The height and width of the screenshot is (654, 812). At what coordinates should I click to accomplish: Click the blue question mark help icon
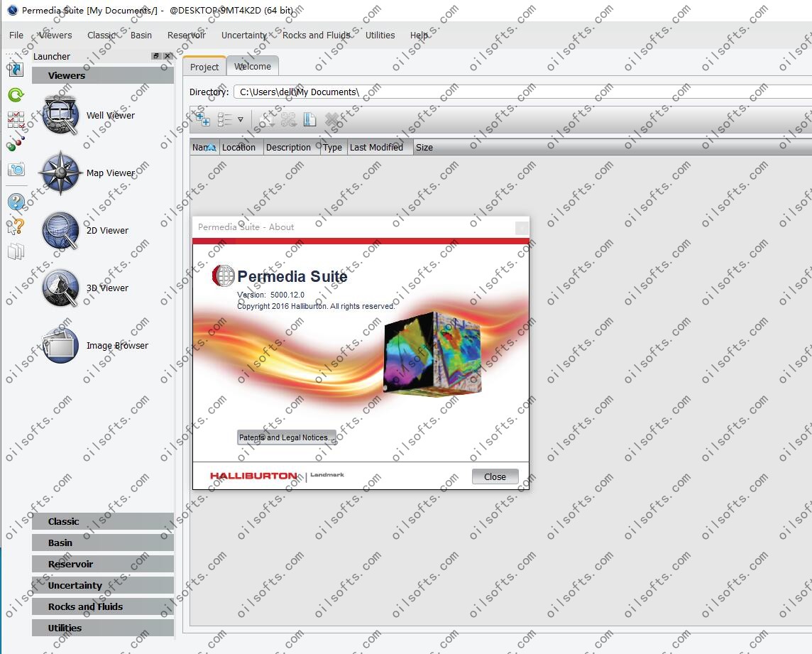point(16,202)
